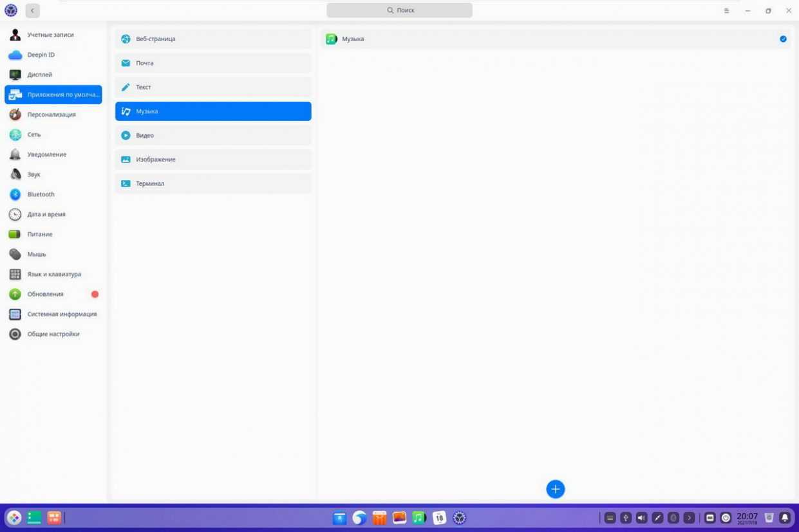Click the back arrow button in title bar
Screen dimensions: 799x532
pyautogui.click(x=32, y=10)
